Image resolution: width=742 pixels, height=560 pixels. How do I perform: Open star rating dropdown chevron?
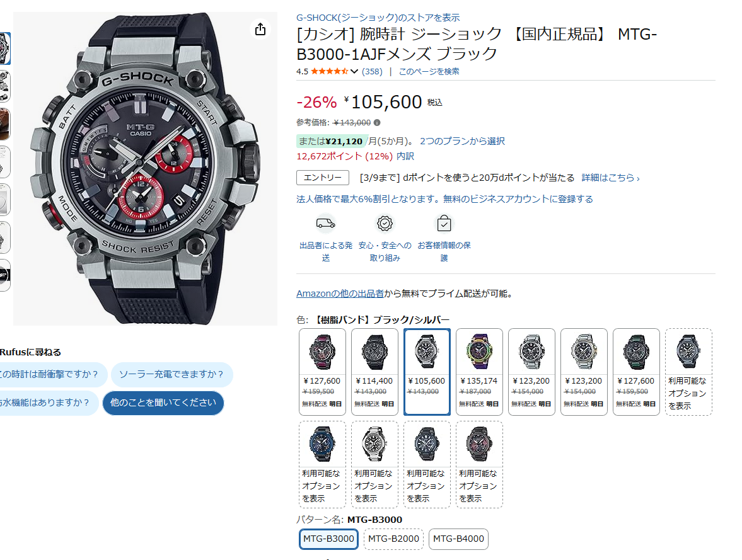point(354,71)
